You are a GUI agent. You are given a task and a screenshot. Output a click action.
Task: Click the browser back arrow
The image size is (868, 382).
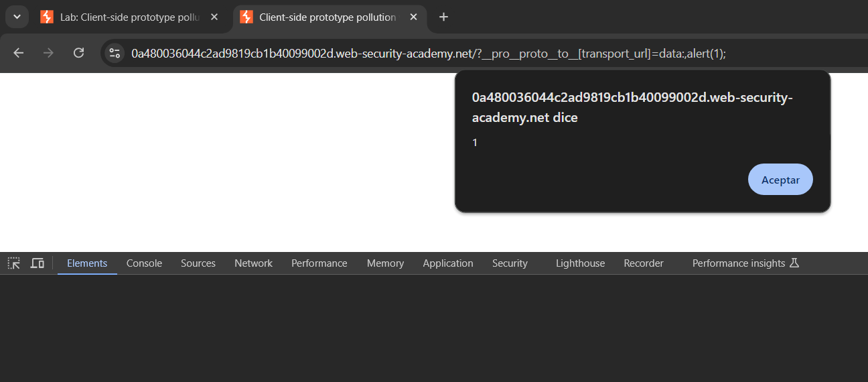coord(19,53)
